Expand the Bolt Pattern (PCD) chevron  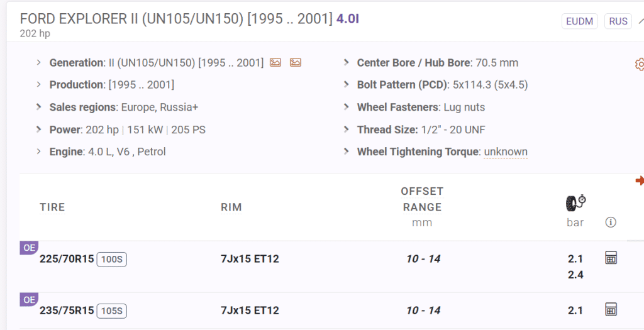[347, 84]
